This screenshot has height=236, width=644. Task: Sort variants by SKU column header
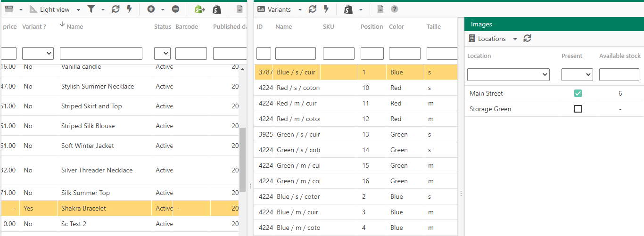(329, 27)
